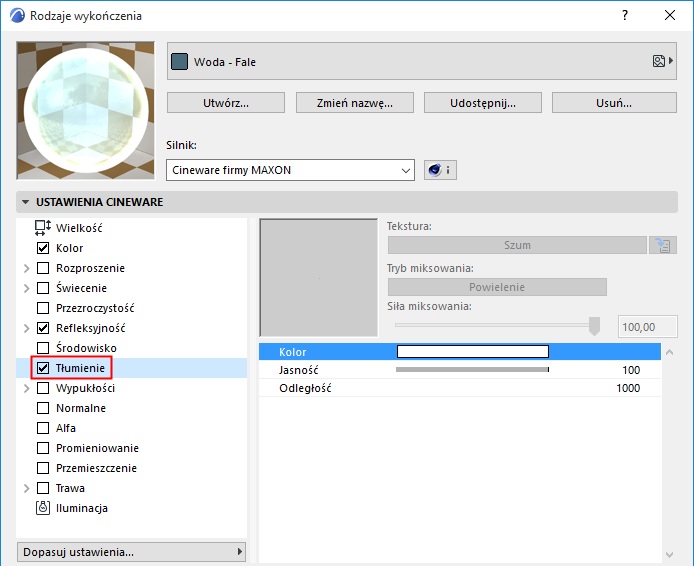Click the Iluminacja lamp icon
Image resolution: width=694 pixels, height=566 pixels.
point(42,508)
